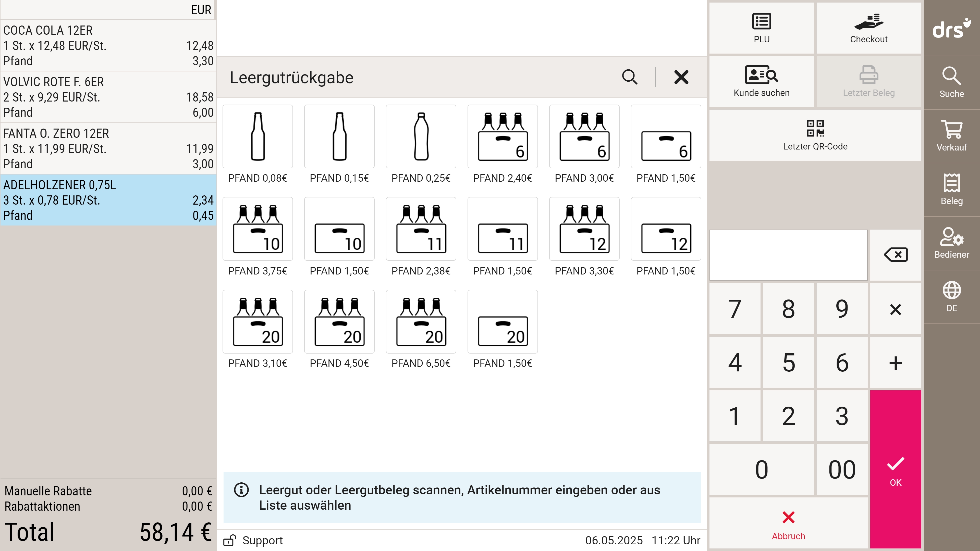The width and height of the screenshot is (980, 551).
Task: Open Letzter QR-Code
Action: tap(815, 135)
